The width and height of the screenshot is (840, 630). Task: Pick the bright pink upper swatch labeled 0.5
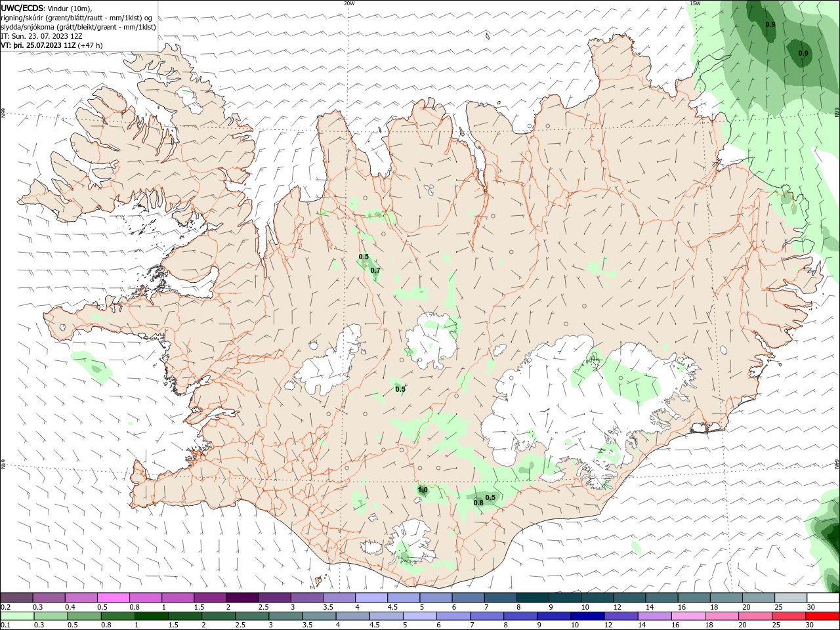(x=113, y=597)
